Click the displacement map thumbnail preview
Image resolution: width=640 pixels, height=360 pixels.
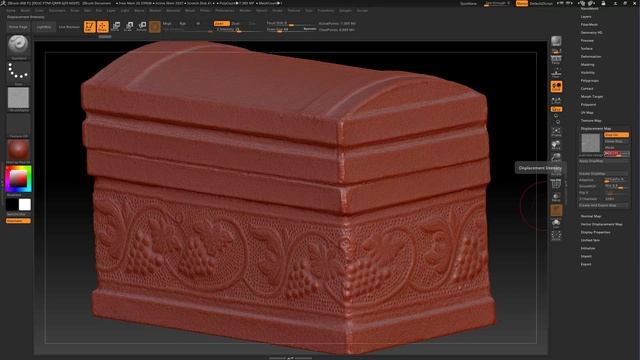tap(591, 143)
